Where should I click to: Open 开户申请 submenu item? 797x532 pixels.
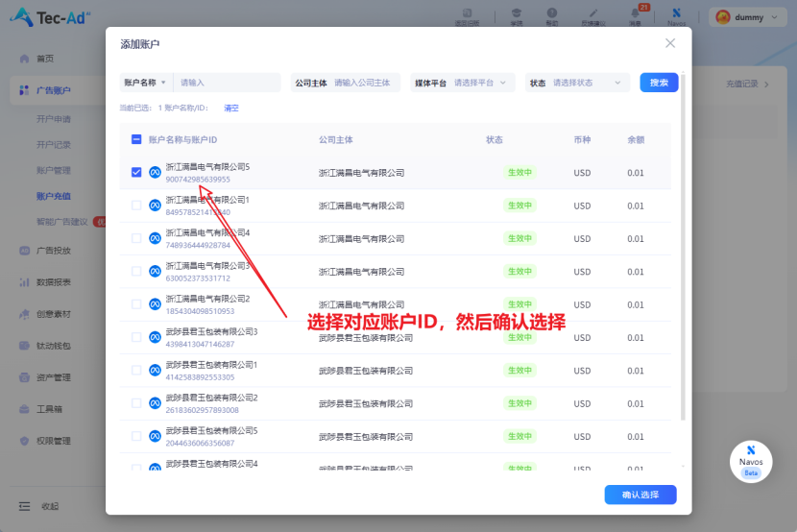click(x=54, y=119)
